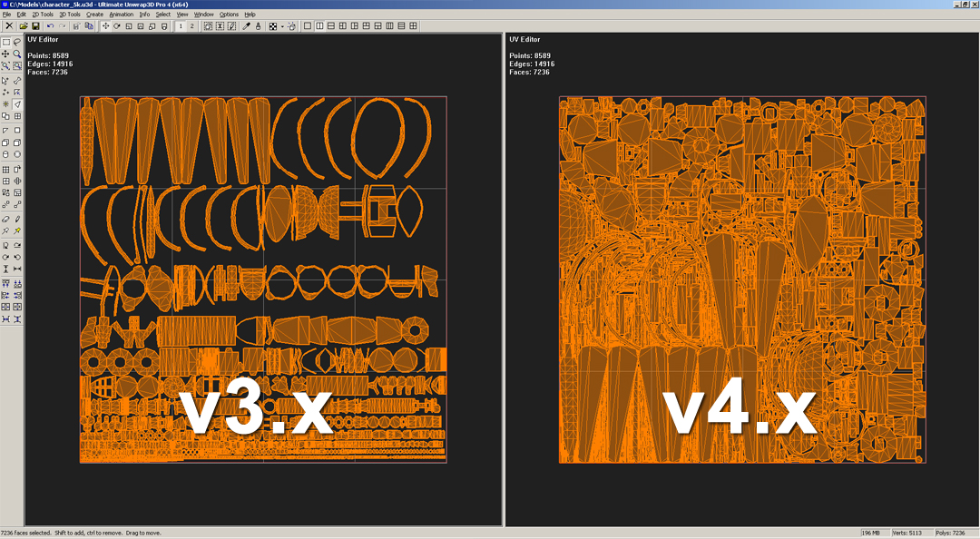The height and width of the screenshot is (539, 980).
Task: Select the vertex points mode icon
Action: [x=5, y=93]
